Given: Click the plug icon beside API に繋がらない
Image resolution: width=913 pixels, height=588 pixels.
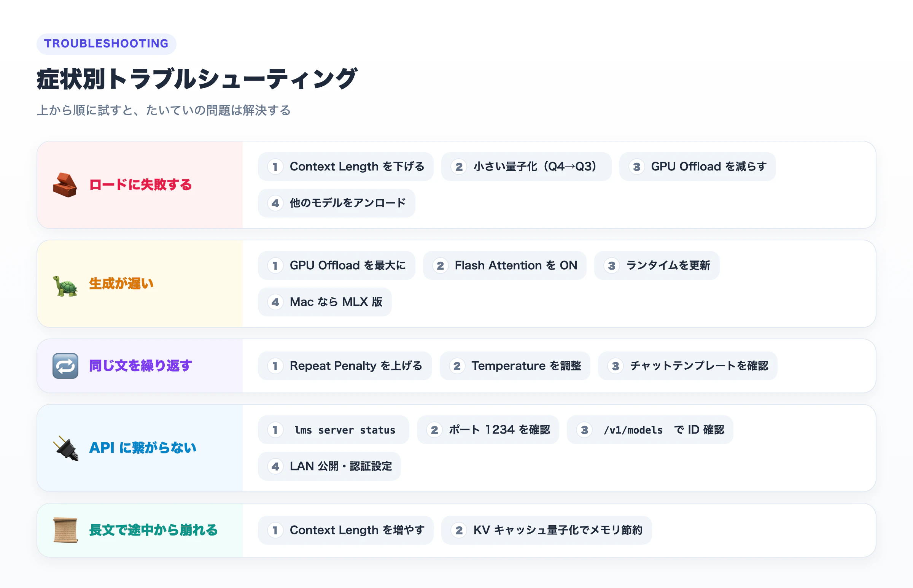Looking at the screenshot, I should click(66, 448).
